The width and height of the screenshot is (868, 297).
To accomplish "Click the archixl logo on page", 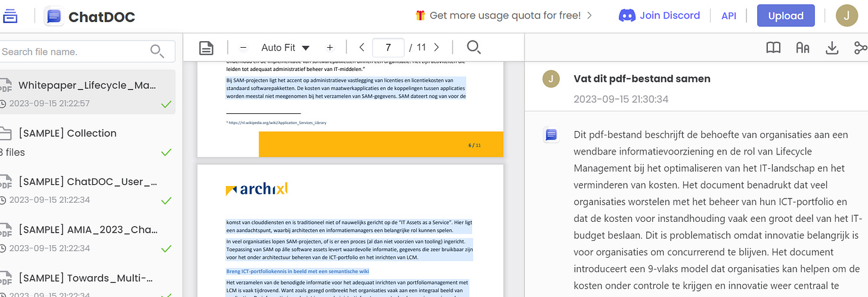I will click(257, 189).
